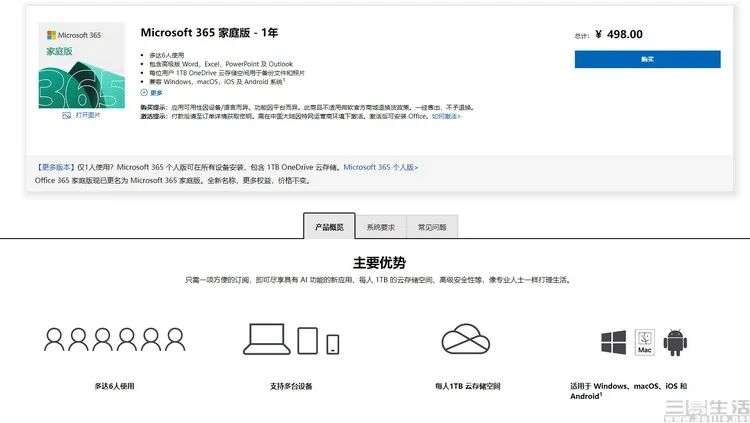This screenshot has height=423, width=750.
Task: Click the blue 购买 purchase button
Action: (647, 59)
